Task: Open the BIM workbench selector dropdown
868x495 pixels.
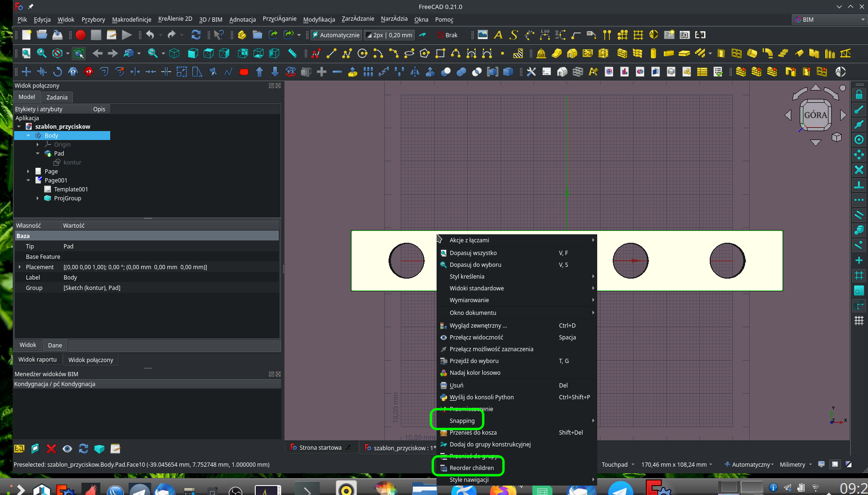Action: [829, 19]
